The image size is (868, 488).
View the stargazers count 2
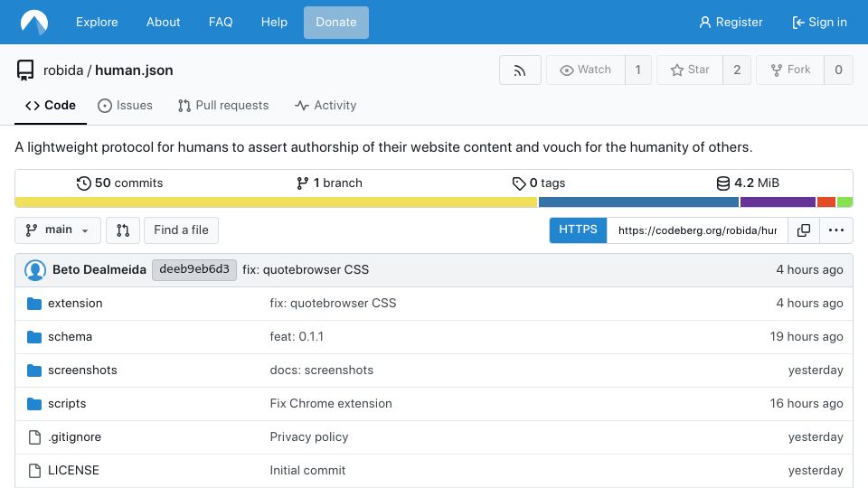coord(737,70)
